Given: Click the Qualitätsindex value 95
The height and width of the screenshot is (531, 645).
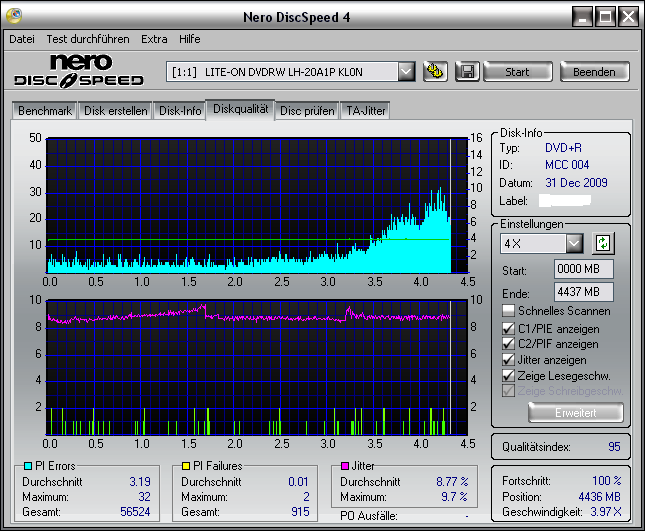Looking at the screenshot, I should (x=614, y=447).
